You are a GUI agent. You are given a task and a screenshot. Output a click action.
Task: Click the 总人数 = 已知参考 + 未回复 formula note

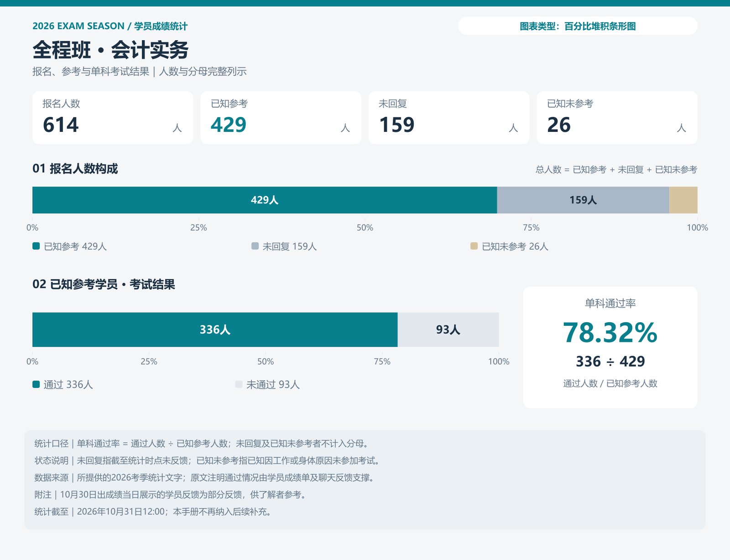tap(616, 170)
